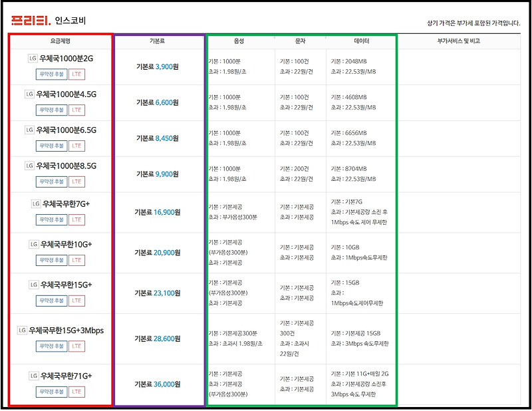Click LG icon beside 우체국1000분4.5G
This screenshot has height=411, width=532.
click(x=29, y=94)
